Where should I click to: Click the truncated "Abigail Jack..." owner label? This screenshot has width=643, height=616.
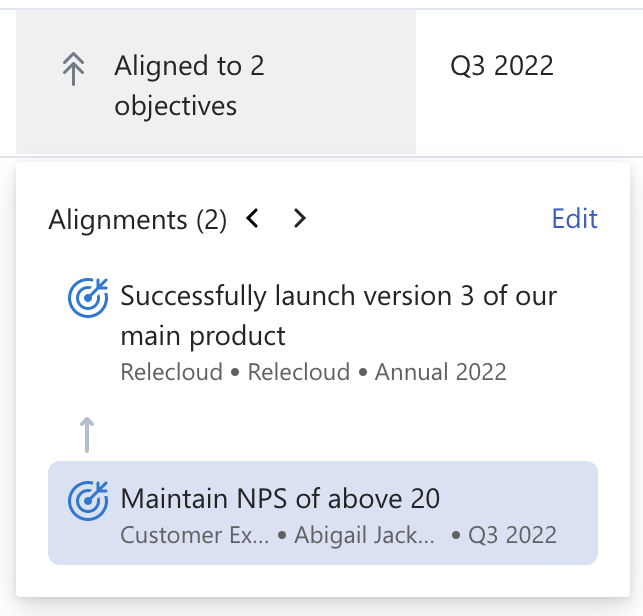tap(365, 535)
